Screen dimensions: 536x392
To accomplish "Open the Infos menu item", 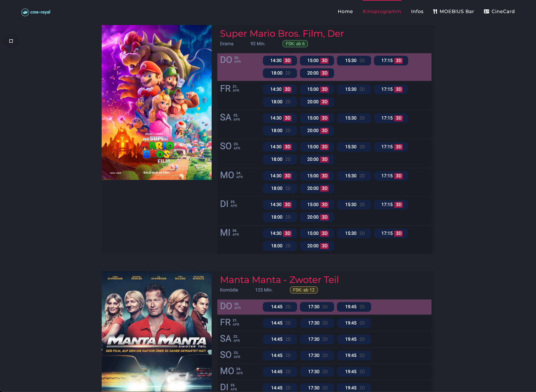I will pyautogui.click(x=417, y=11).
